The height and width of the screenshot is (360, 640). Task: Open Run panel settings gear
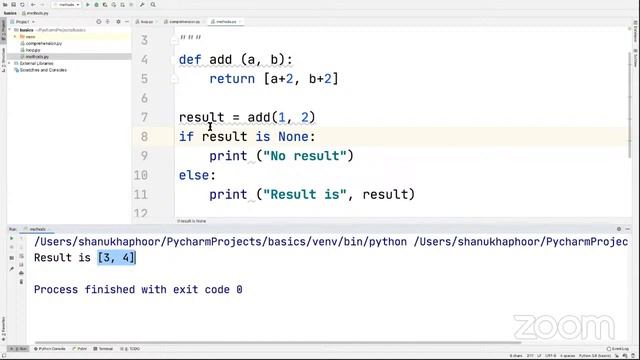point(619,229)
